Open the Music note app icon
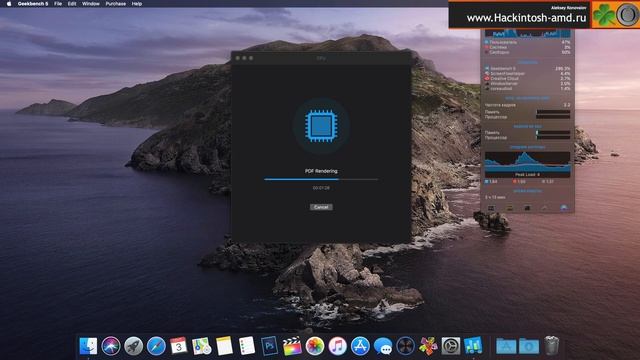This screenshot has height=360, width=640. 338,346
